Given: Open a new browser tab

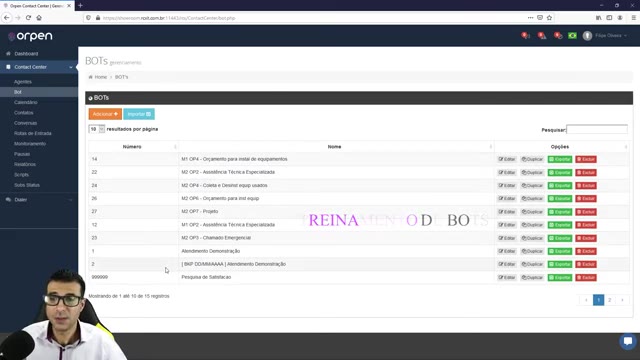Looking at the screenshot, I should click(80, 5).
